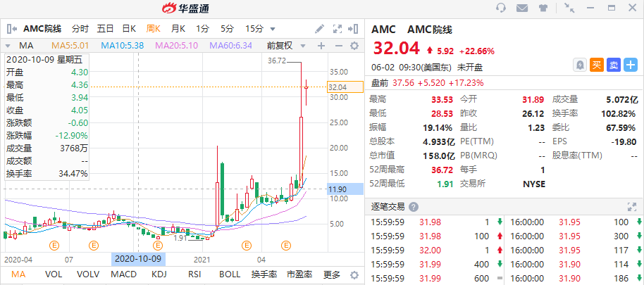The width and height of the screenshot is (644, 285).
Task: Switch to 分时 chart
Action: point(80,29)
